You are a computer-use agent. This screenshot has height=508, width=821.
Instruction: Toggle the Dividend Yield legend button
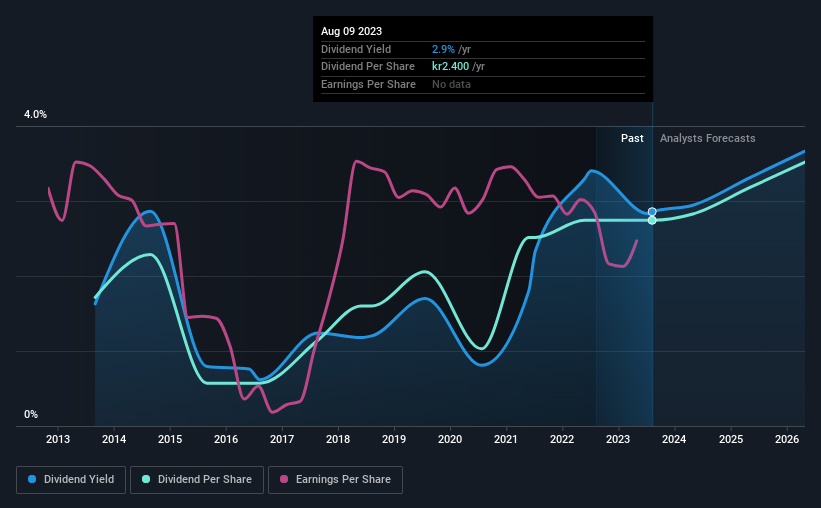(x=71, y=480)
